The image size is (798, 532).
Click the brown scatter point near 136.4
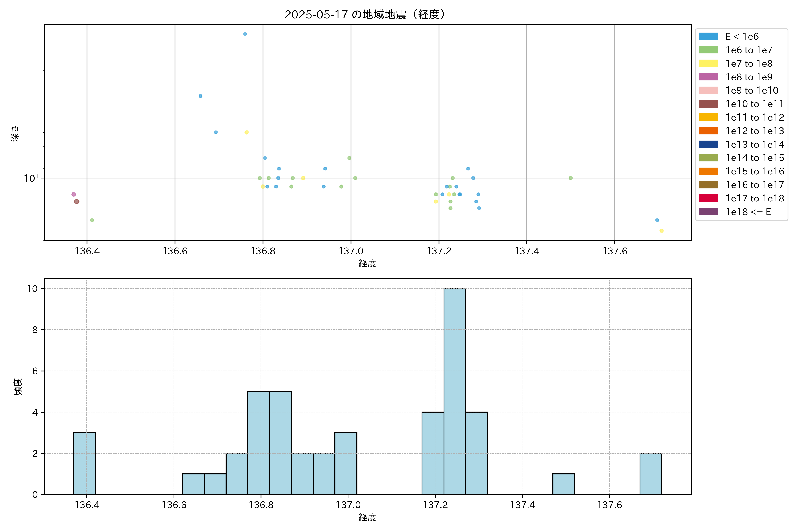(x=77, y=201)
